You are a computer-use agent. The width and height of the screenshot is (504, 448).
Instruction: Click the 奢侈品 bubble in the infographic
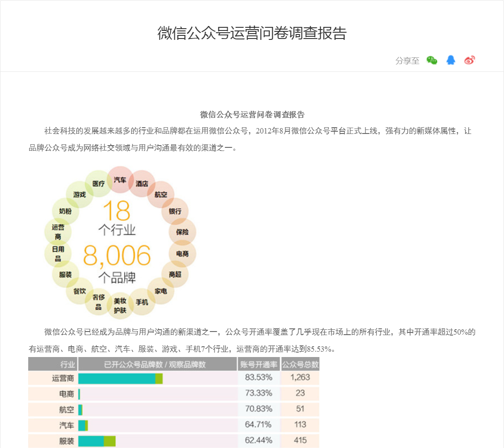pyautogui.click(x=99, y=302)
